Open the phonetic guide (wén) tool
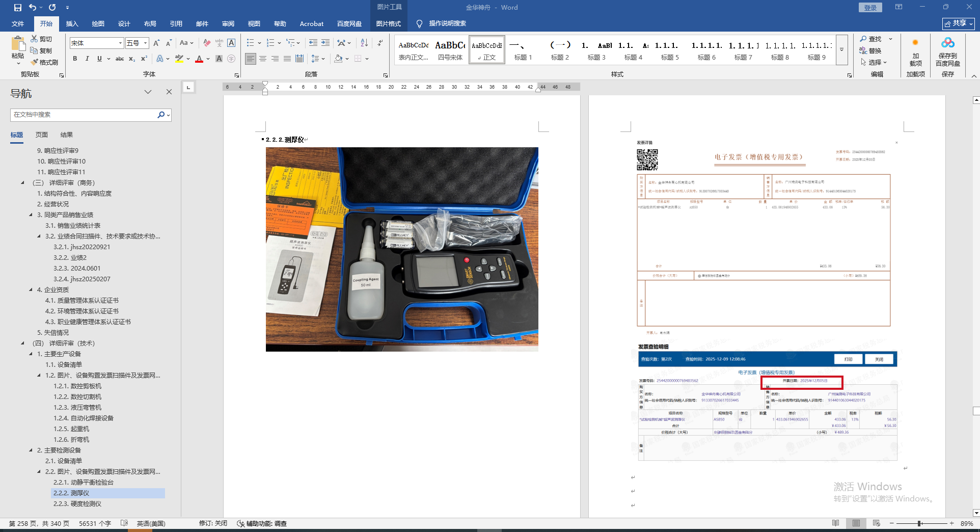Image resolution: width=980 pixels, height=532 pixels. tap(219, 43)
